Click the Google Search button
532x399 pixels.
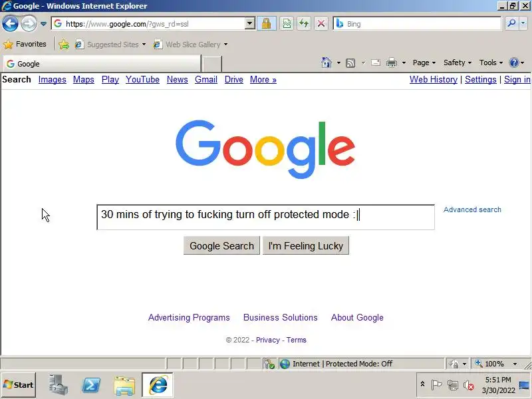coord(221,245)
